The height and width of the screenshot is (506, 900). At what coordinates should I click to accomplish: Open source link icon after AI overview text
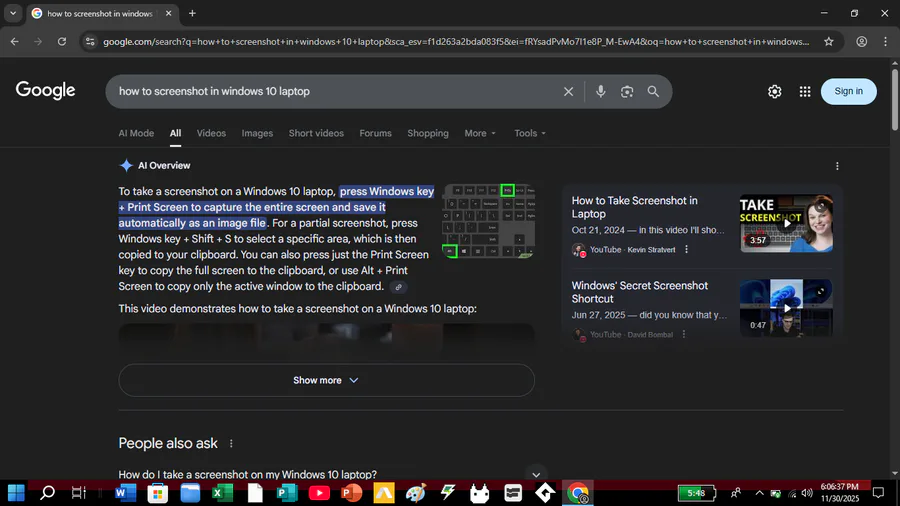[x=398, y=287]
